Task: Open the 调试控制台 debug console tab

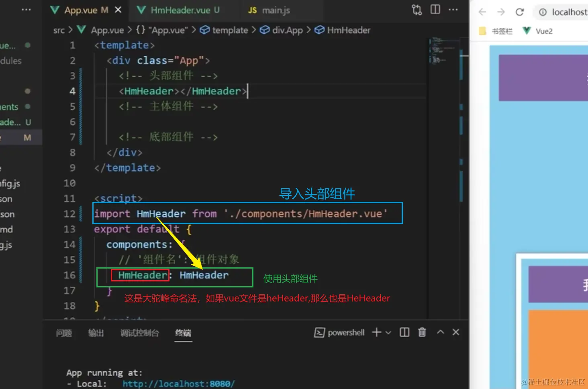Action: tap(139, 333)
